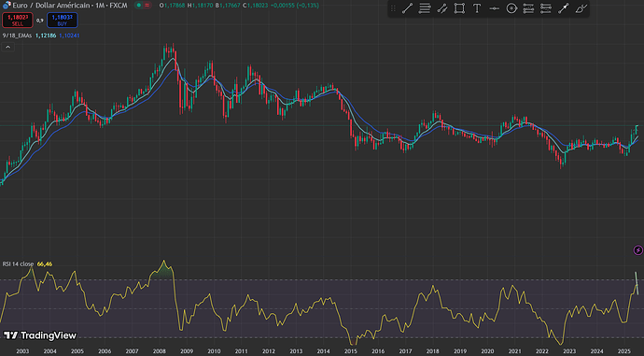This screenshot has height=356, width=644.
Task: Click the EUR/USD symbol flag icon
Action: click(x=7, y=6)
